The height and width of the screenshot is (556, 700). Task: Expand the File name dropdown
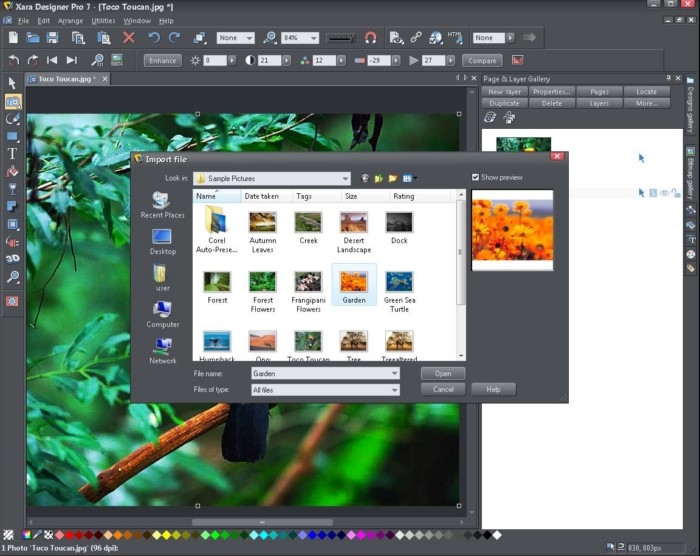(x=395, y=373)
